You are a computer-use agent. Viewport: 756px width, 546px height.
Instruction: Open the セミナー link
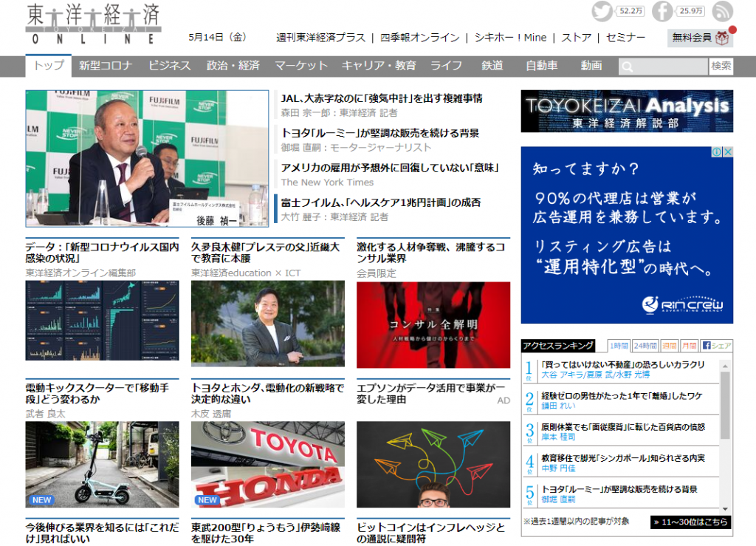625,38
